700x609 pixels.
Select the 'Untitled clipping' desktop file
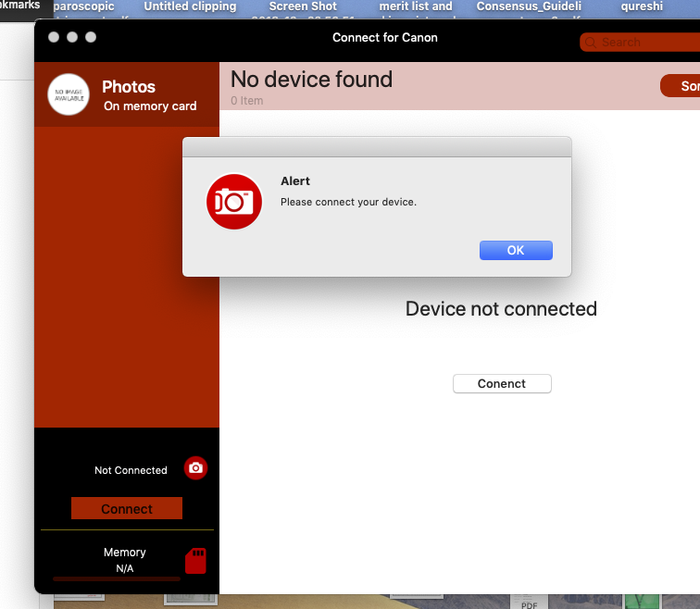[190, 6]
